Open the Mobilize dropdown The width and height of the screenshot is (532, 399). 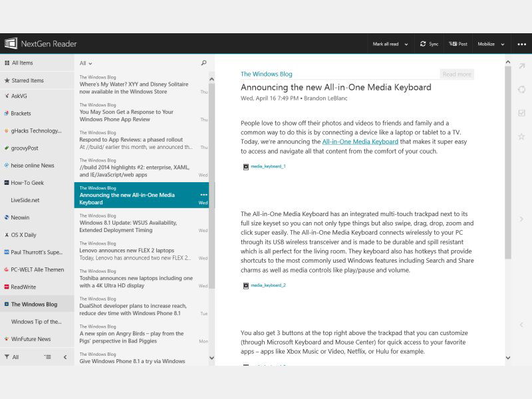tap(491, 44)
